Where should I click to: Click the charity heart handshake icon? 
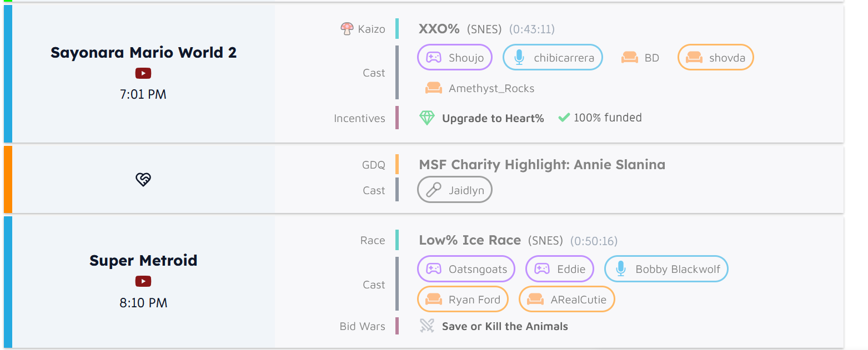pyautogui.click(x=143, y=179)
